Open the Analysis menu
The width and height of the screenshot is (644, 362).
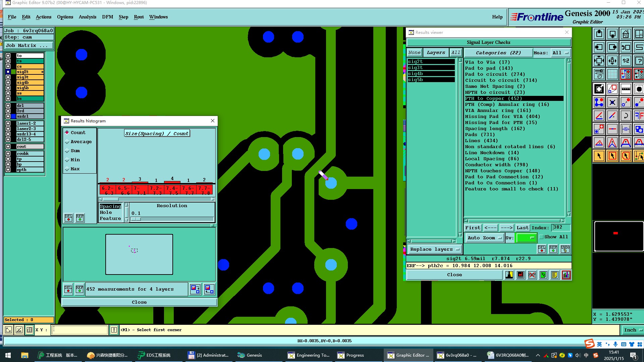(x=87, y=17)
